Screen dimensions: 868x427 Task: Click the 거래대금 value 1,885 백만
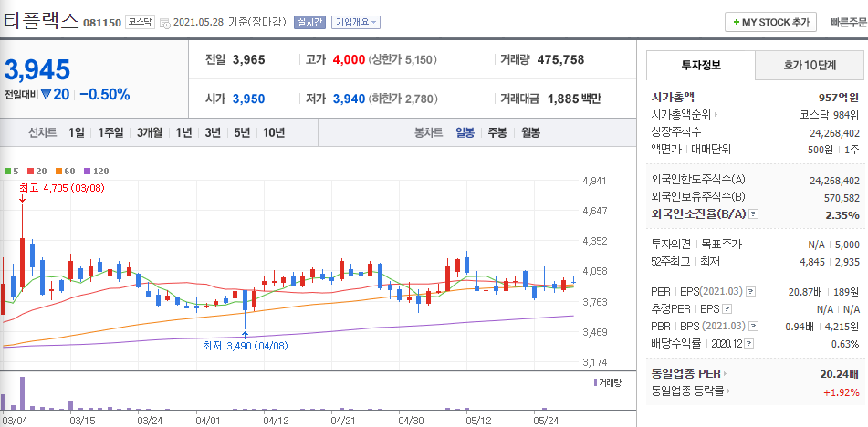click(574, 99)
